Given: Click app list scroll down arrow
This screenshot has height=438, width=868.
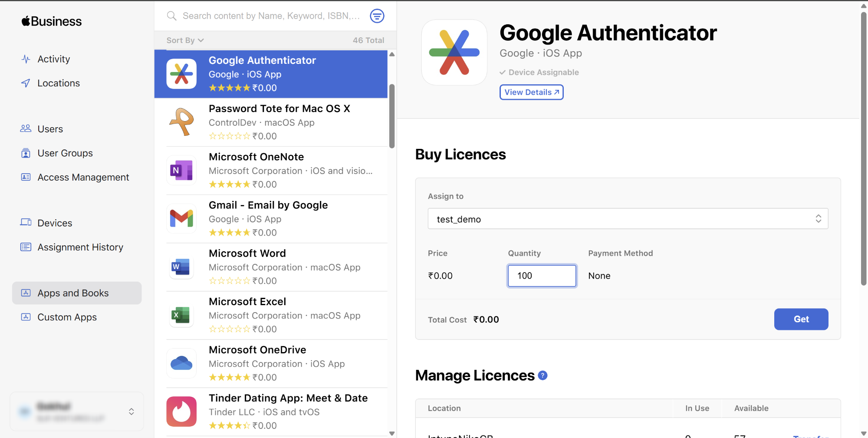Looking at the screenshot, I should (x=392, y=433).
